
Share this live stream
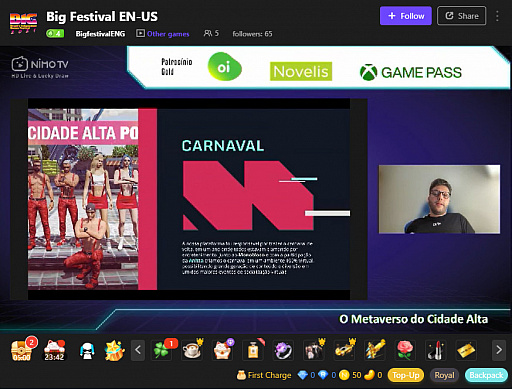pos(462,16)
